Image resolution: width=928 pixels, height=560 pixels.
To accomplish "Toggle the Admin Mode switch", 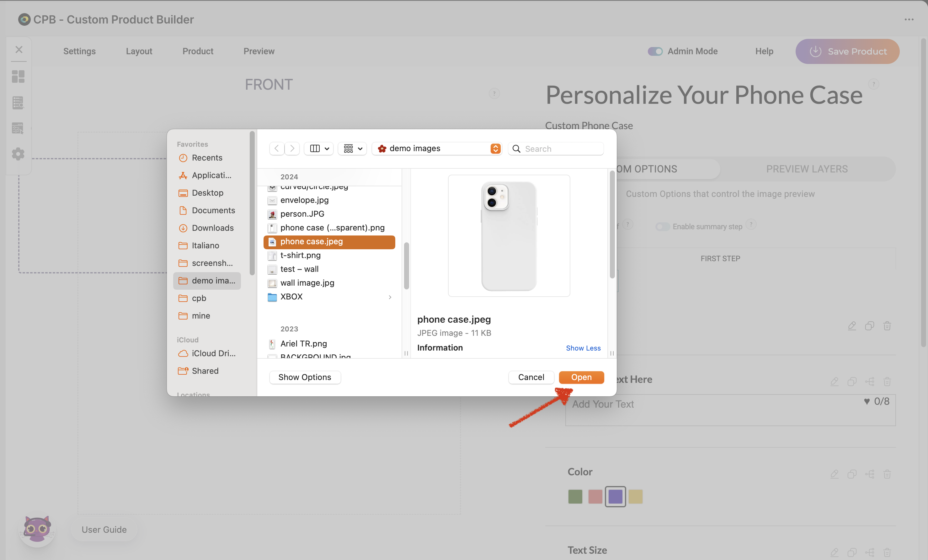I will (655, 51).
